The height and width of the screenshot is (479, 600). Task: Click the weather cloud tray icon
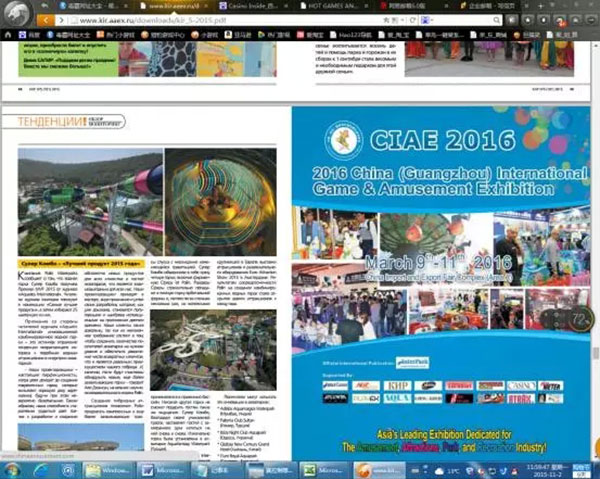pos(439,471)
